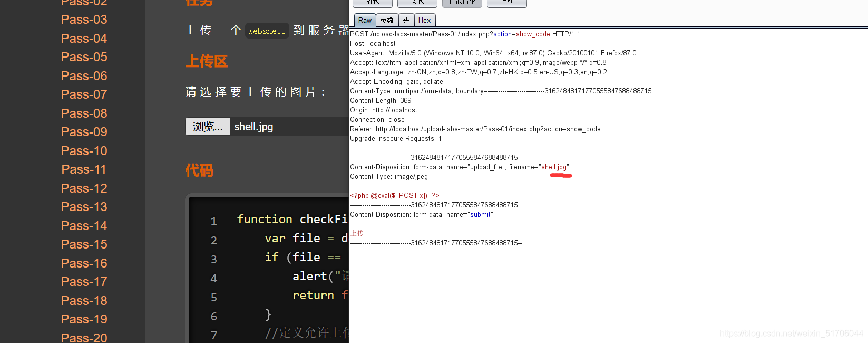Click code line 2 var file
This screenshot has height=343, width=868.
click(306, 238)
